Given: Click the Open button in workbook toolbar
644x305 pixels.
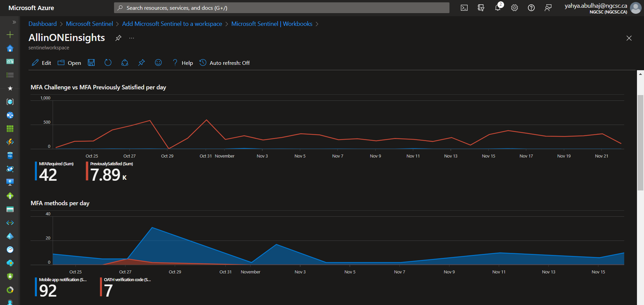Looking at the screenshot, I should 69,63.
